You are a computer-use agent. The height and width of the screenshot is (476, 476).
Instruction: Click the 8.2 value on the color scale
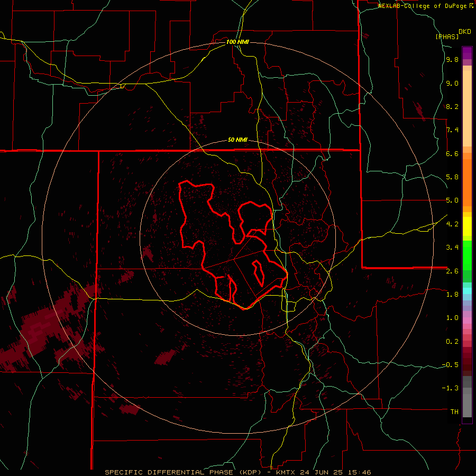tap(452, 106)
